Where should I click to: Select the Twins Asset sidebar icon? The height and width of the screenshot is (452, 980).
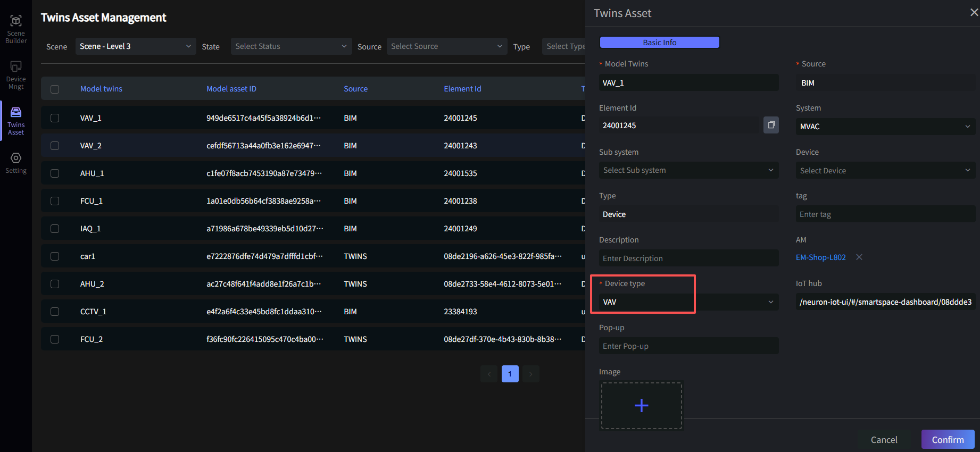tap(16, 120)
